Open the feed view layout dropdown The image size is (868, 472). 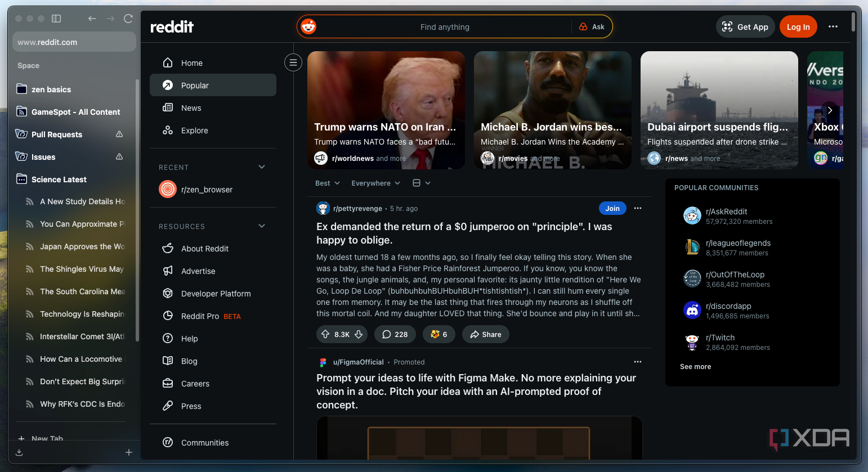[x=422, y=183]
